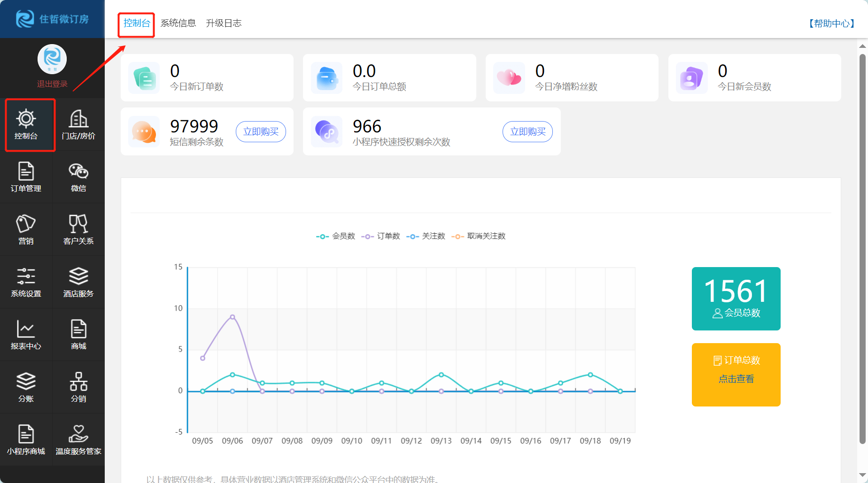This screenshot has width=868, height=483.
Task: Click the 今日净增粉丝数 label
Action: [566, 87]
